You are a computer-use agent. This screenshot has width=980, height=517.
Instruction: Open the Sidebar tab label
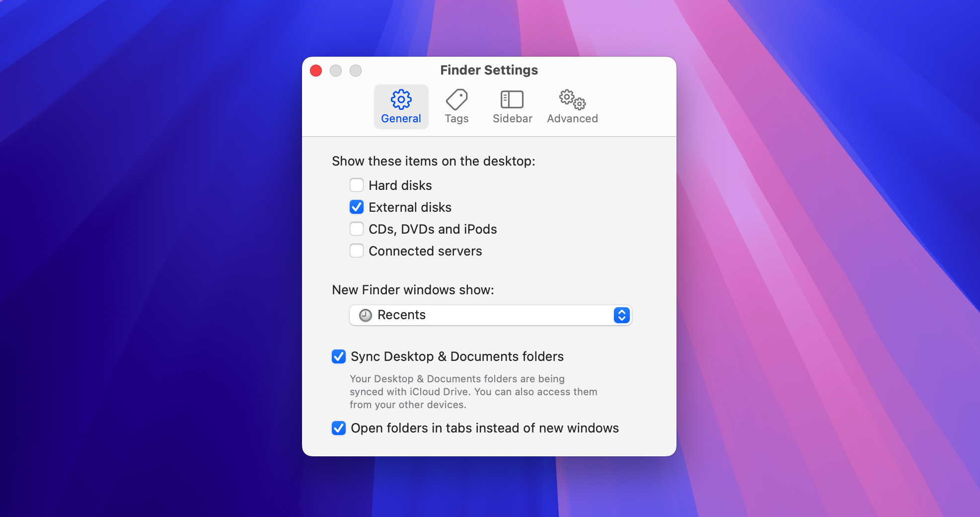512,119
